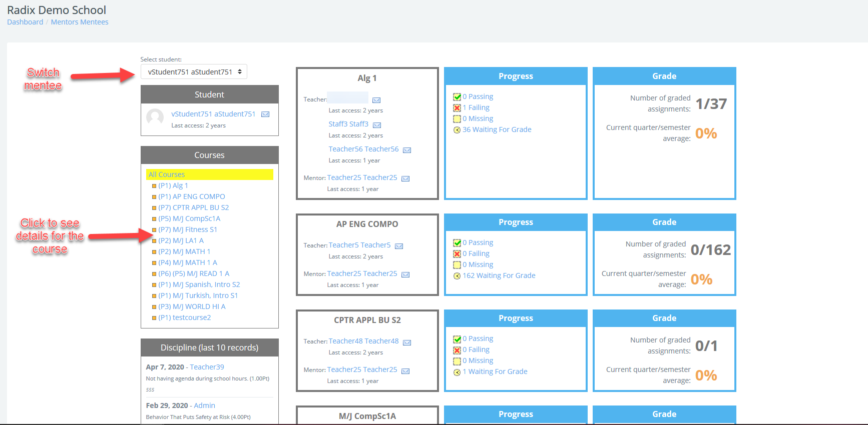Click 0 Passing in CPTR APPL BU S2
The width and height of the screenshot is (868, 425).
pyautogui.click(x=478, y=338)
